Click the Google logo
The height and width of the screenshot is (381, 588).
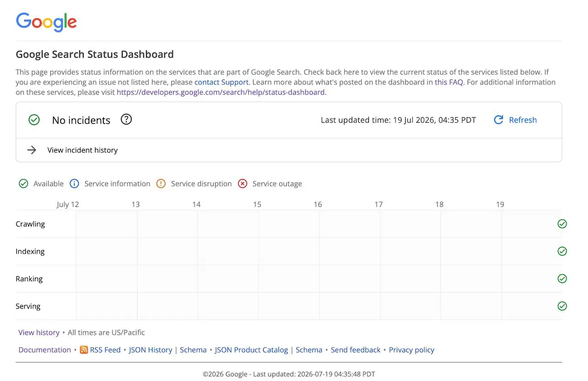[x=46, y=22]
